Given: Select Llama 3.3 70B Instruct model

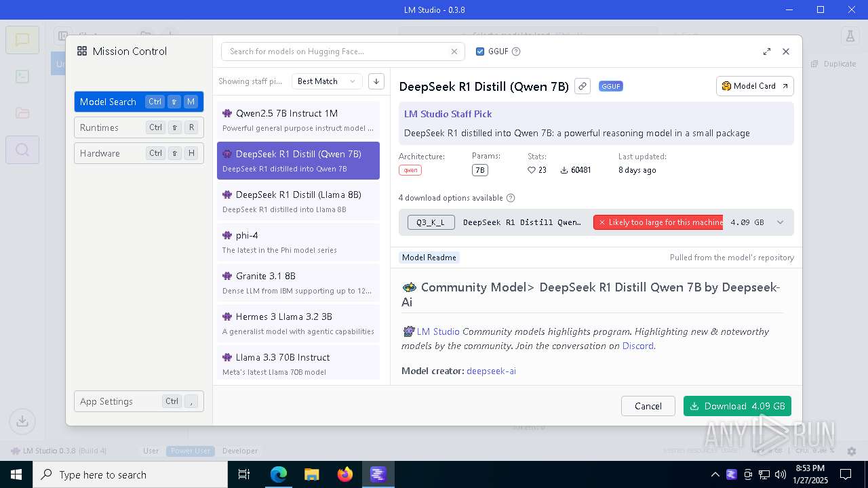Looking at the screenshot, I should (x=298, y=363).
